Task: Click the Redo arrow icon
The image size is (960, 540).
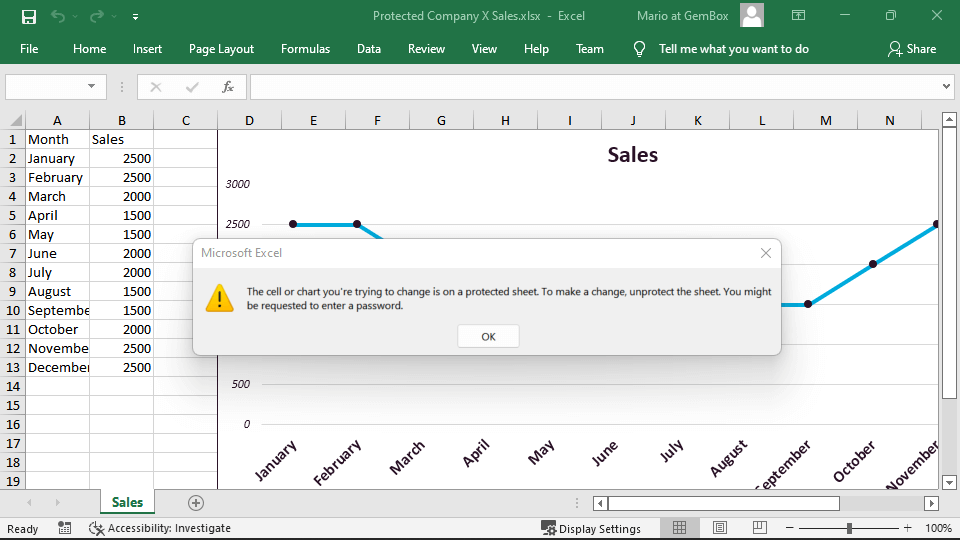Action: click(96, 16)
